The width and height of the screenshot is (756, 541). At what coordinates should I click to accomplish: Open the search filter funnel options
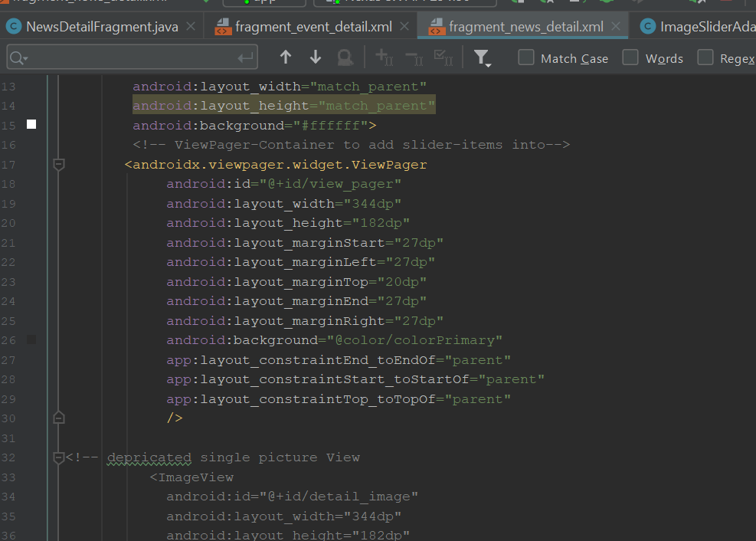482,57
